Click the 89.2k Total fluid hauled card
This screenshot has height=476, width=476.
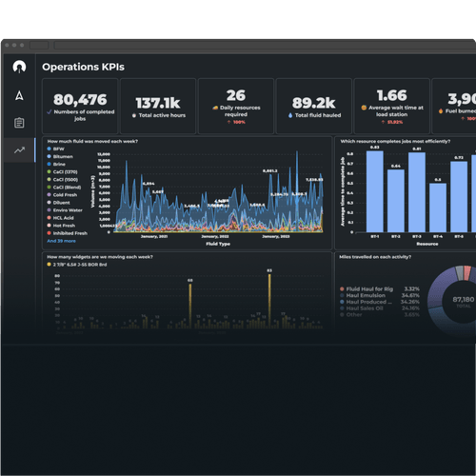point(314,107)
